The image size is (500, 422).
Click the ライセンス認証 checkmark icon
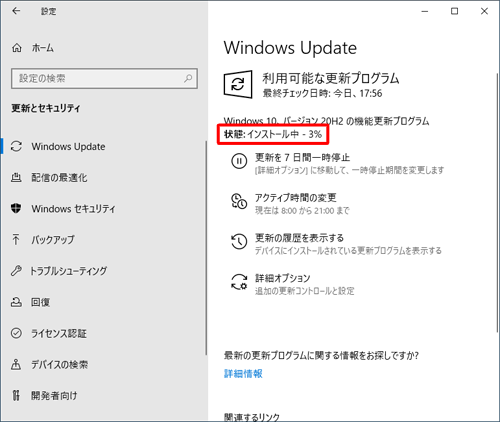pyautogui.click(x=16, y=333)
